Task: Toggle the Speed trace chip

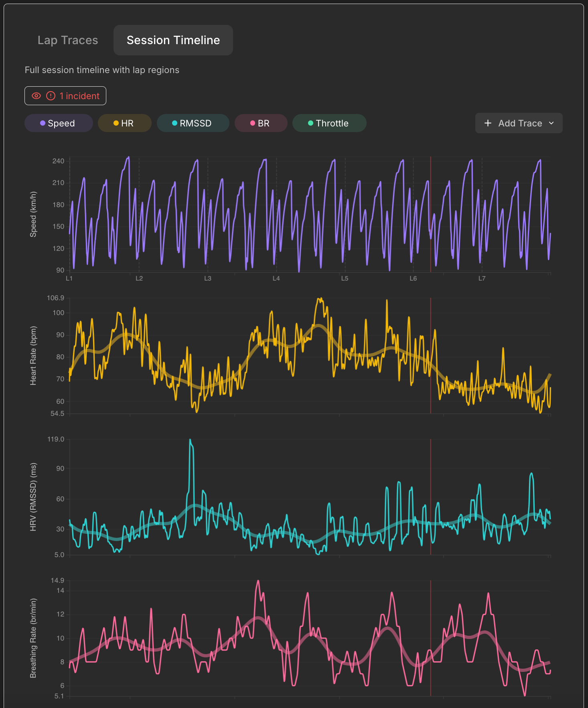Action: coord(59,123)
